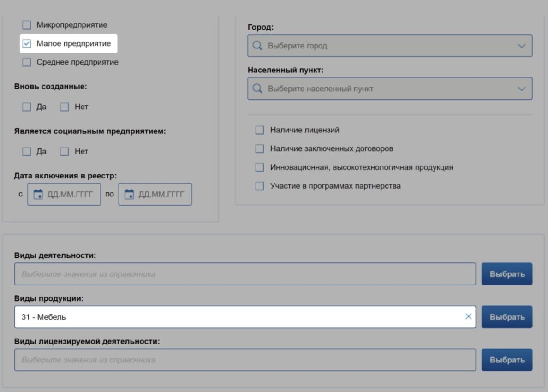Viewport: 548px width, 392px height.
Task: Uncheck the Малое предприятие checkbox
Action: pos(27,44)
